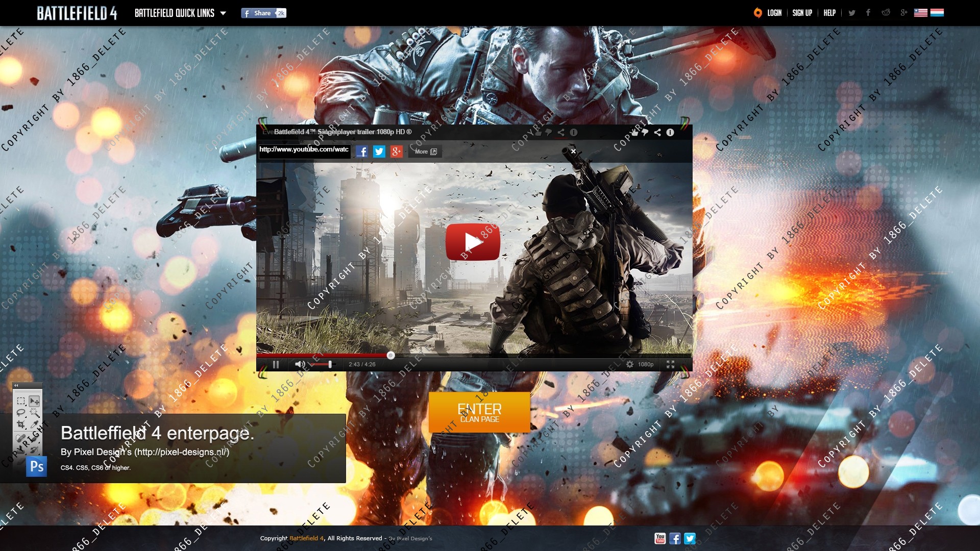
Task: Open the SIGN UP link
Action: (802, 13)
